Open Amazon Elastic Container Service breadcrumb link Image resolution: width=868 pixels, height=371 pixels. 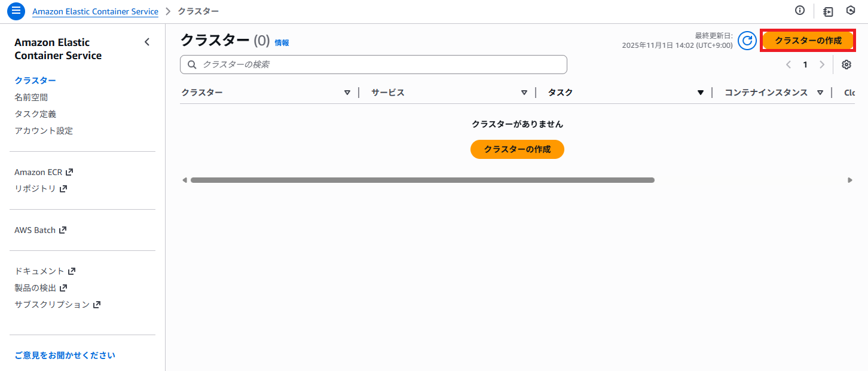pyautogui.click(x=96, y=11)
